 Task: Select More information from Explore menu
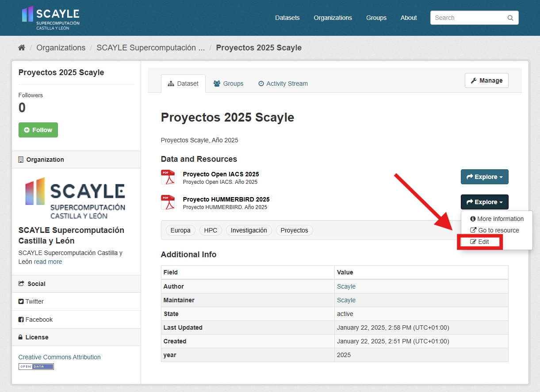click(497, 219)
